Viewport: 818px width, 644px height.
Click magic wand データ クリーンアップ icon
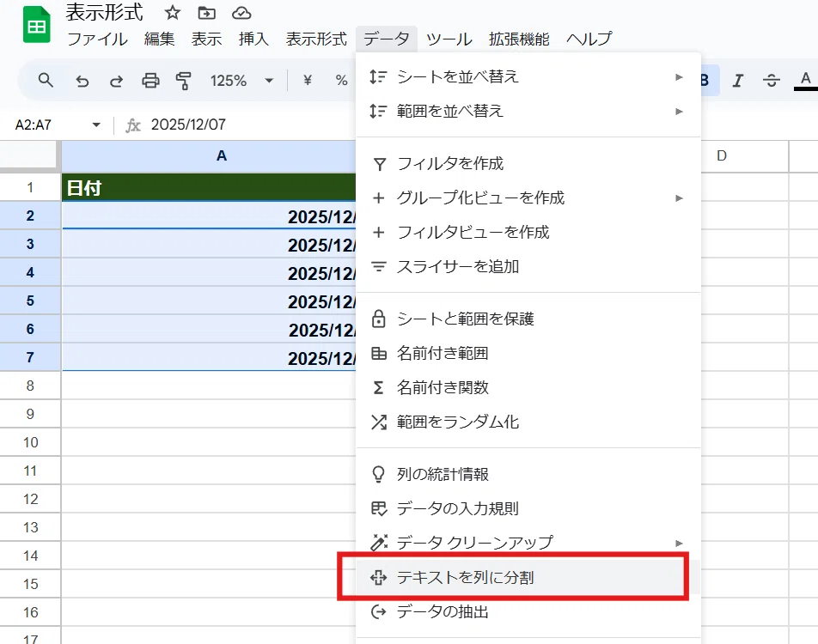(379, 543)
